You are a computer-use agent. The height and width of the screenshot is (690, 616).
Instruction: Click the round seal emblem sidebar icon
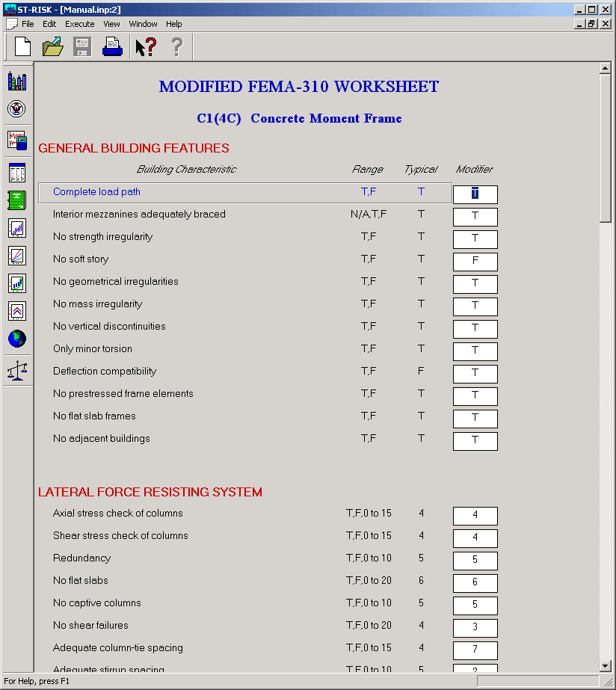pyautogui.click(x=16, y=109)
